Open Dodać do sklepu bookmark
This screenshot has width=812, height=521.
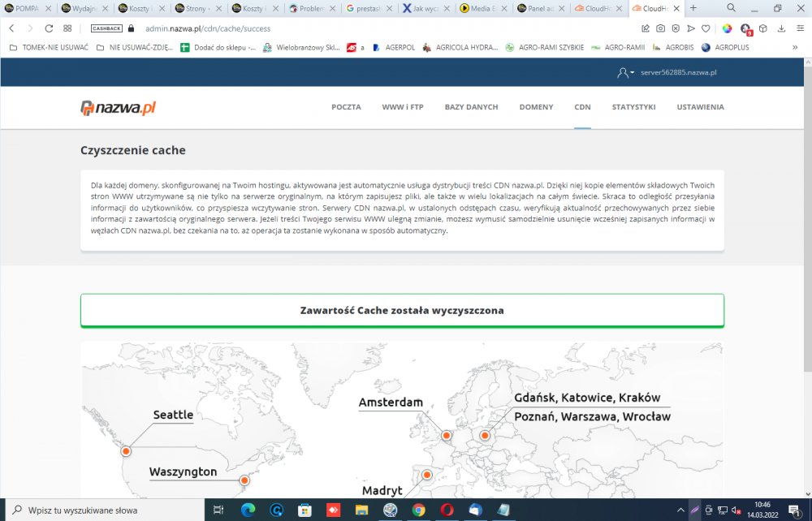pos(218,47)
